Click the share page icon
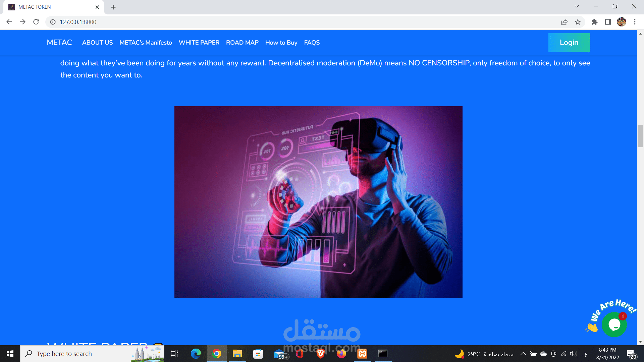644x362 pixels. [x=564, y=22]
